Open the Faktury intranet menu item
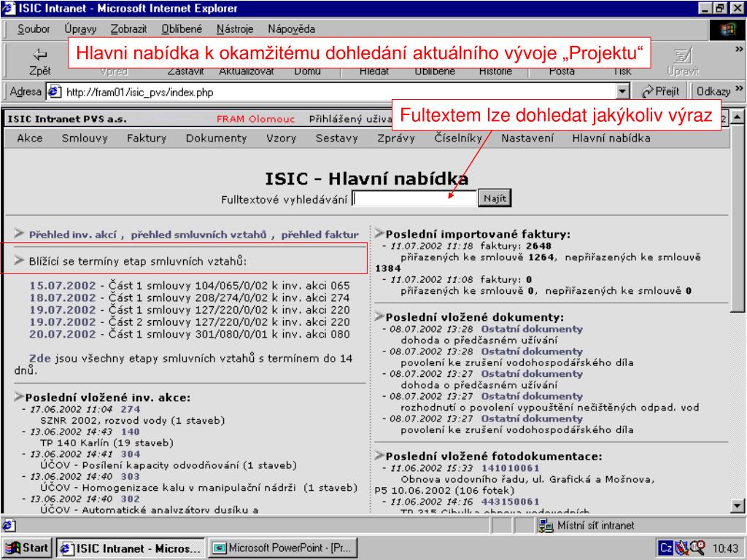The height and width of the screenshot is (560, 747). pyautogui.click(x=146, y=138)
